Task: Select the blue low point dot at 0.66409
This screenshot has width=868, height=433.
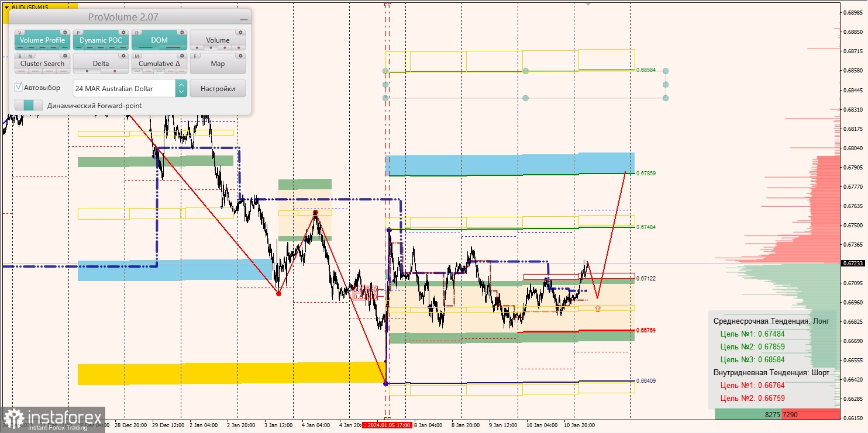Action: pos(385,383)
